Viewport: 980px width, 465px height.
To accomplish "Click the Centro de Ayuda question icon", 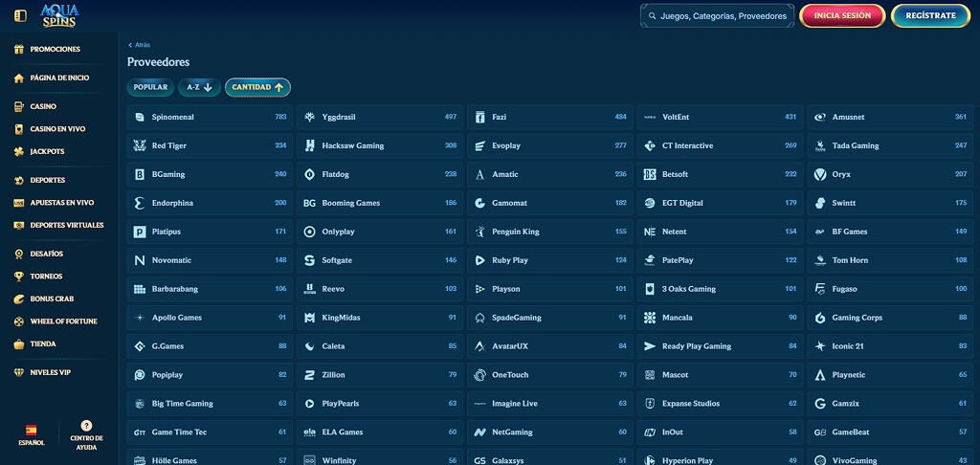I will pos(87,426).
